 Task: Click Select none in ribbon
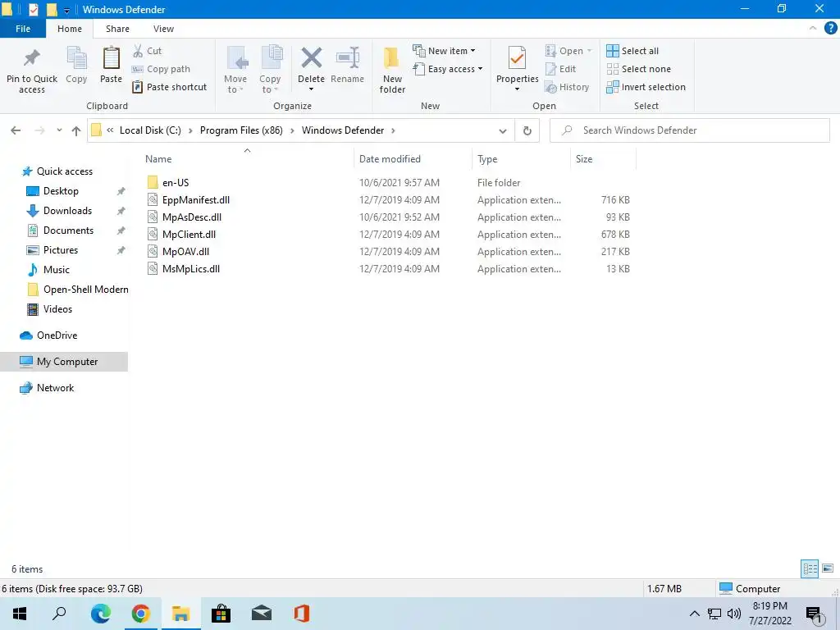(x=638, y=69)
